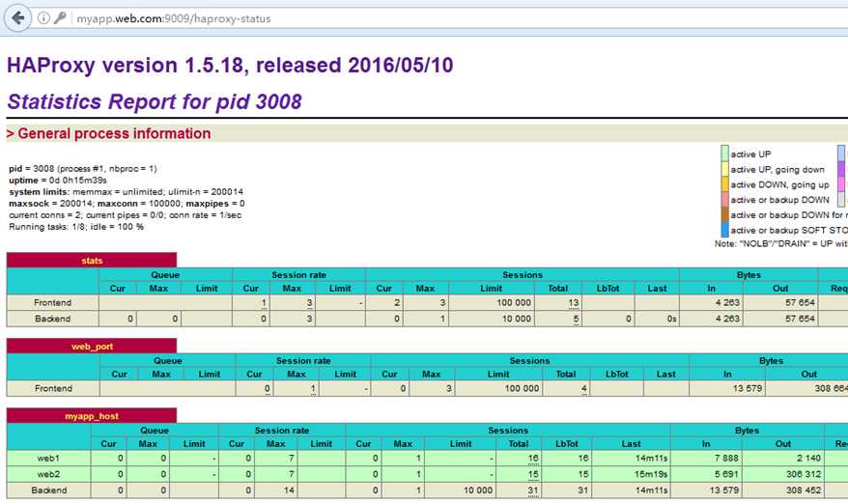Open the 'web_port' proxy title link
Viewport: 848px width, 504px height.
click(92, 347)
